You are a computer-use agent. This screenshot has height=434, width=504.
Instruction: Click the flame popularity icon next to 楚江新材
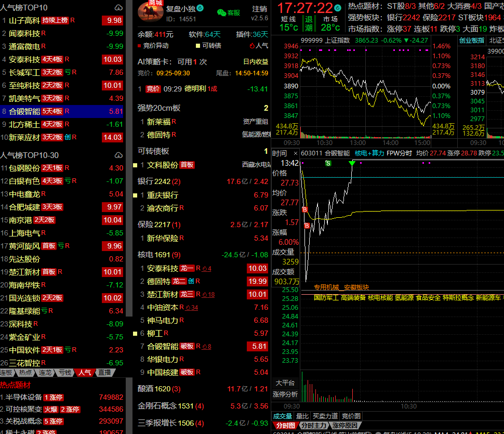pyautogui.click(x=204, y=295)
